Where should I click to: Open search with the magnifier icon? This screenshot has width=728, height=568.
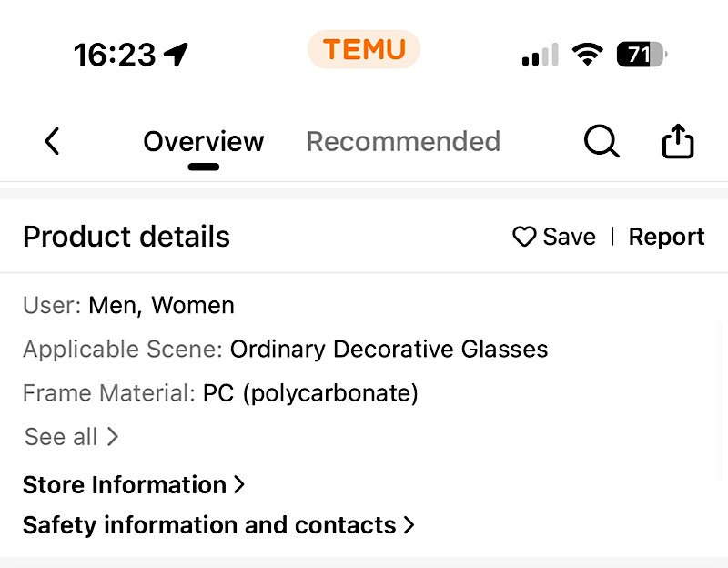click(x=602, y=141)
